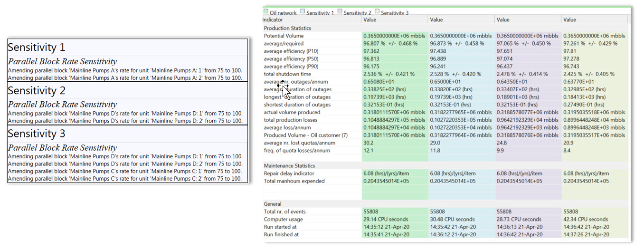Select the freq. of quota losses/annum row
The image size is (644, 251).
(297, 151)
